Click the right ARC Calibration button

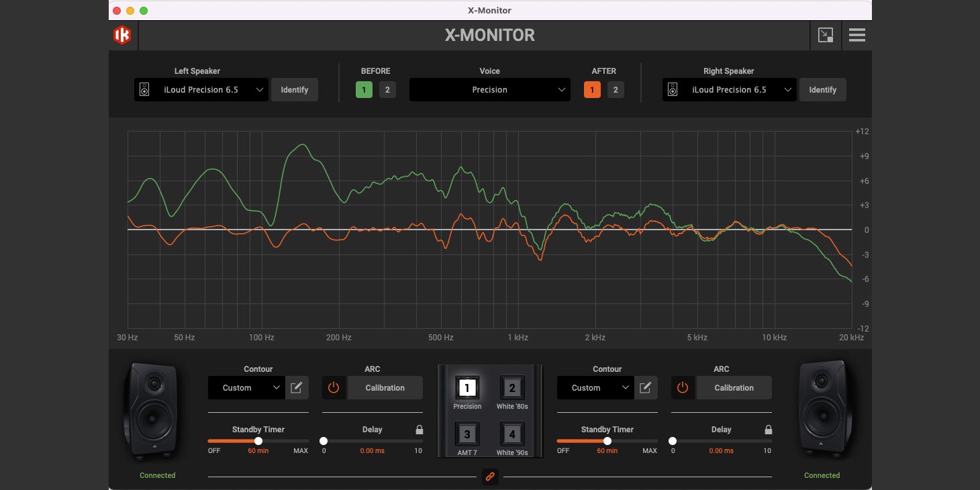point(734,387)
